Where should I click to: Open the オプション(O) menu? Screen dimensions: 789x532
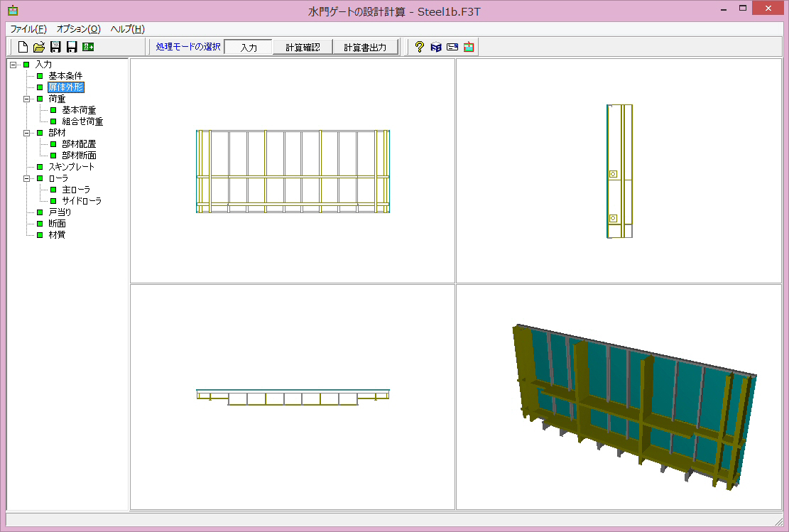[x=78, y=29]
